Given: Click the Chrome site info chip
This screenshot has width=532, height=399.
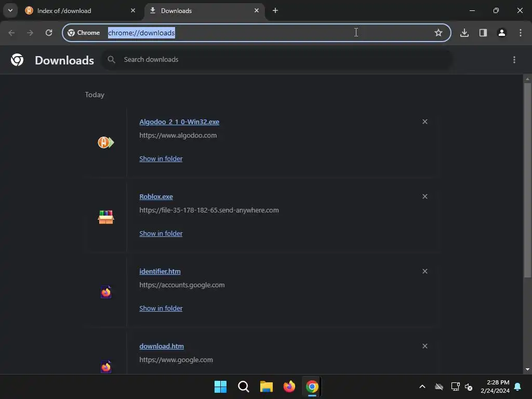Looking at the screenshot, I should click(84, 33).
